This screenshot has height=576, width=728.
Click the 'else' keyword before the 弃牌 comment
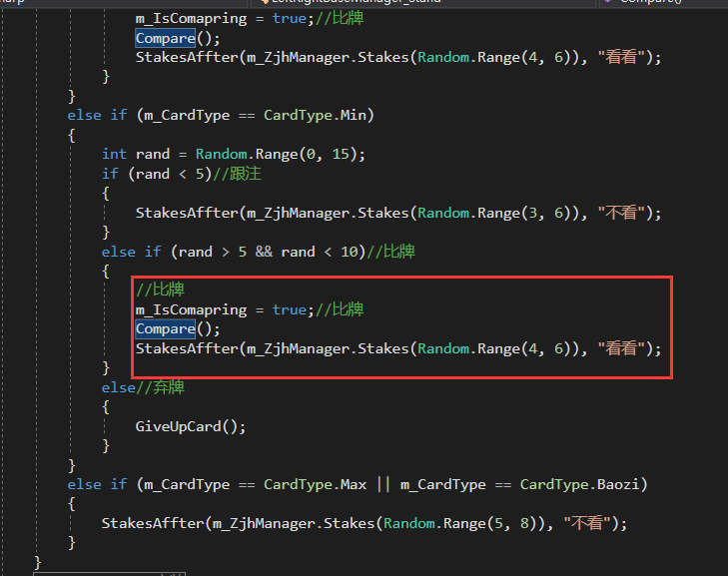pyautogui.click(x=119, y=387)
